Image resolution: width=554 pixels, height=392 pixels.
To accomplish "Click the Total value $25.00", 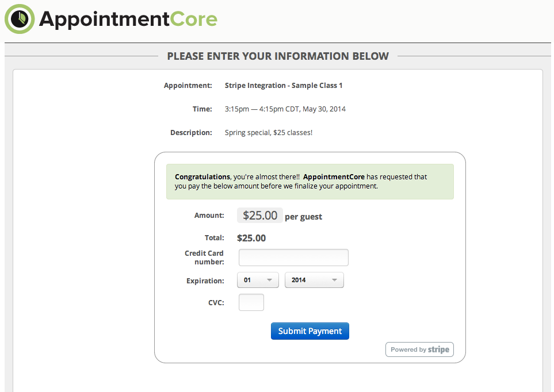I will (251, 238).
